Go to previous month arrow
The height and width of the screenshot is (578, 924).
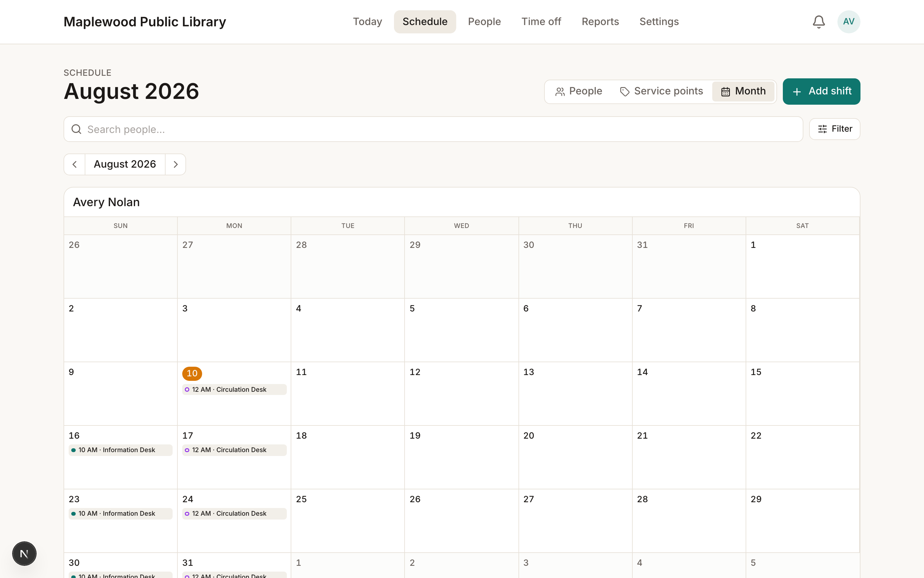(74, 164)
